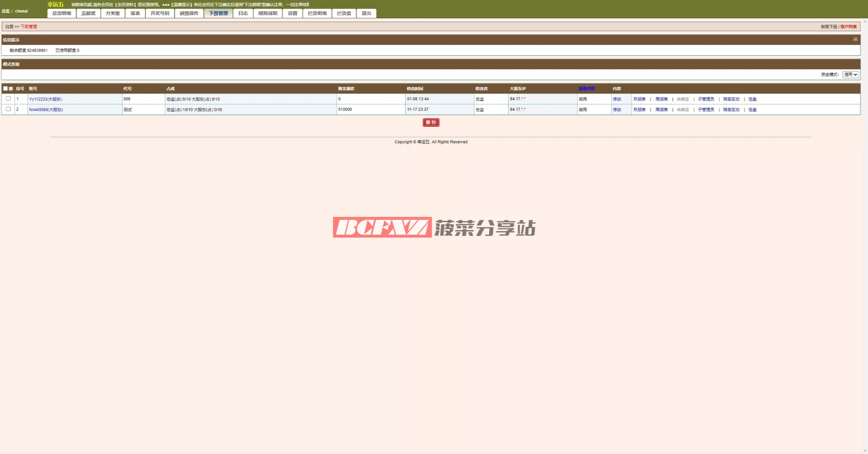Image resolution: width=868 pixels, height=454 pixels.
Task: Click the 新增下级 link
Action: click(829, 26)
